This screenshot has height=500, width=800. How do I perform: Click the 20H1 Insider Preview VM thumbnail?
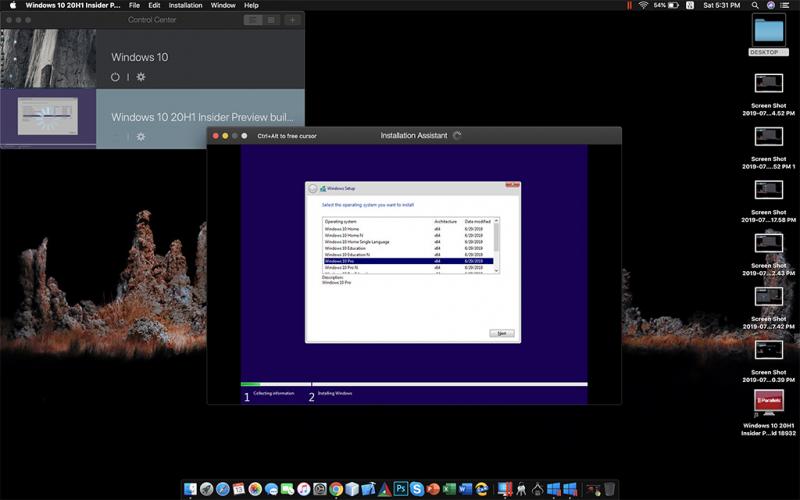pyautogui.click(x=48, y=117)
